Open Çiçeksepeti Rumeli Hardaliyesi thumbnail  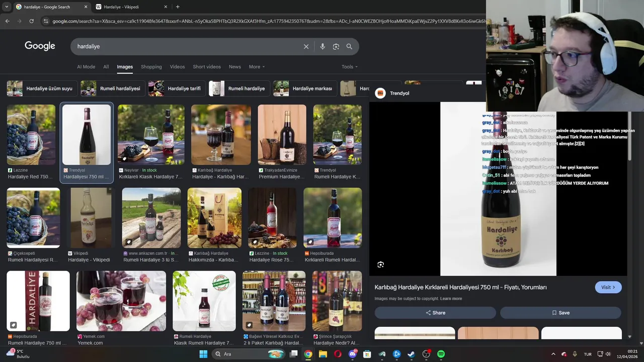pos(33,218)
